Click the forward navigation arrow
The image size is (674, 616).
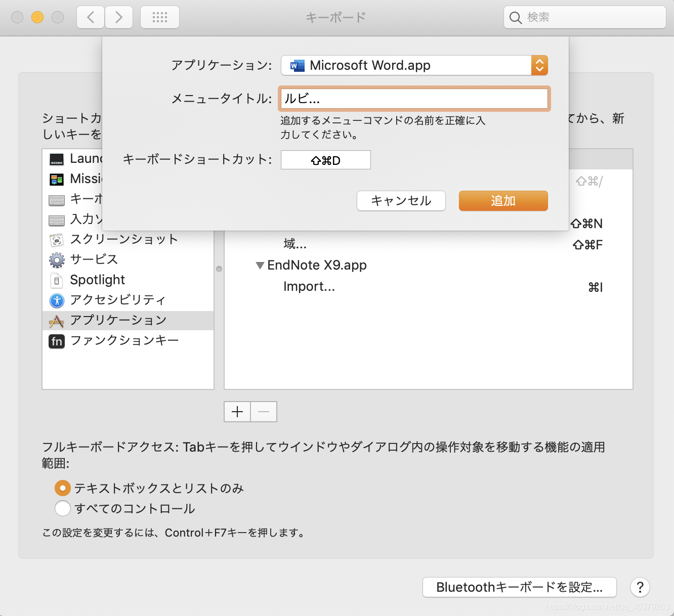pos(119,17)
